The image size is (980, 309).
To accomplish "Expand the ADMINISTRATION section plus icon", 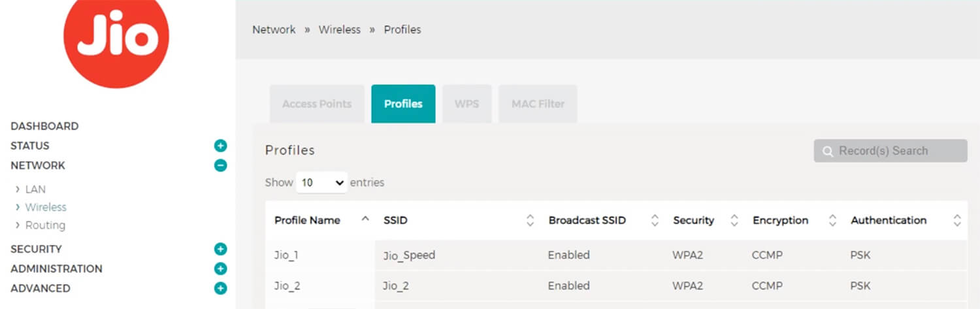I will point(221,268).
